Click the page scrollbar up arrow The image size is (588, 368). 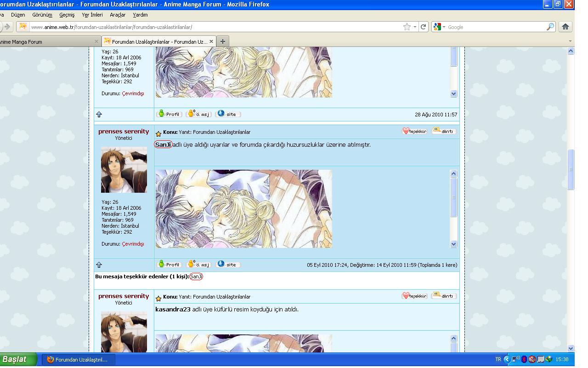coord(571,51)
